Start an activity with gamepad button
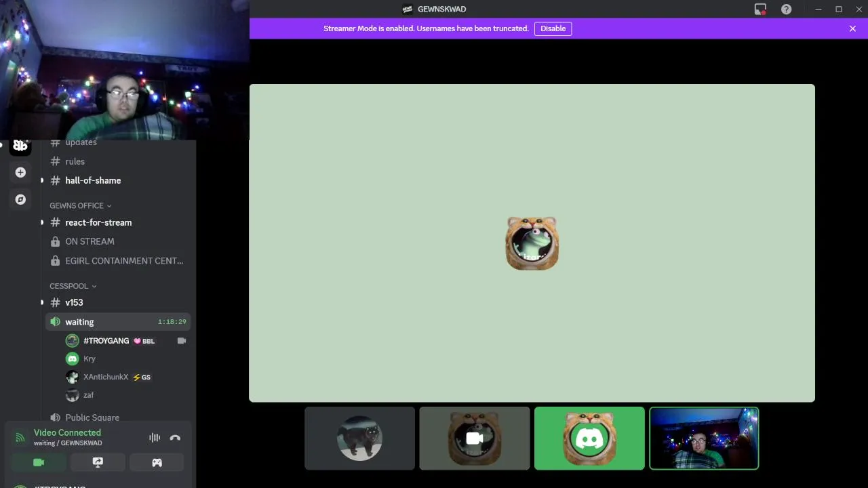This screenshot has width=868, height=488. pyautogui.click(x=157, y=462)
